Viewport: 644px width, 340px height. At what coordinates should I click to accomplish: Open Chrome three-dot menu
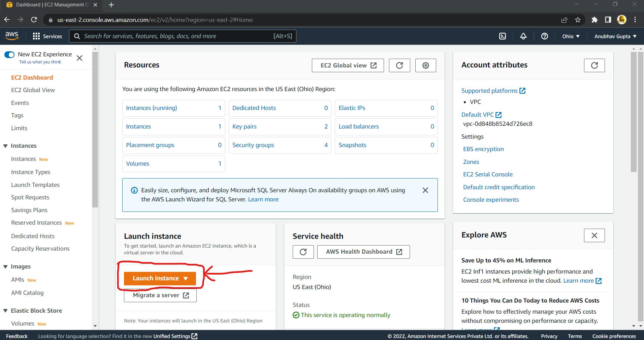635,20
